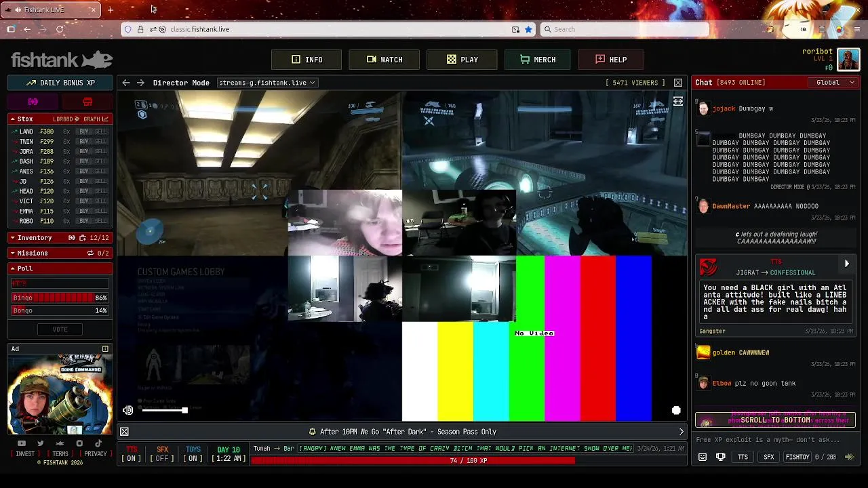Open the Stox LDRBRD leaderboard
The image size is (868, 488).
66,119
